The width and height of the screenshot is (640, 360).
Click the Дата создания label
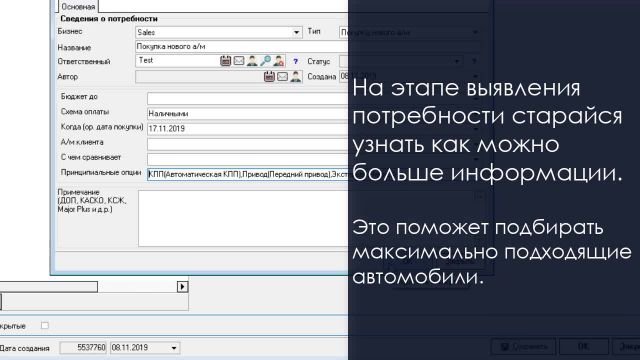pos(24,349)
